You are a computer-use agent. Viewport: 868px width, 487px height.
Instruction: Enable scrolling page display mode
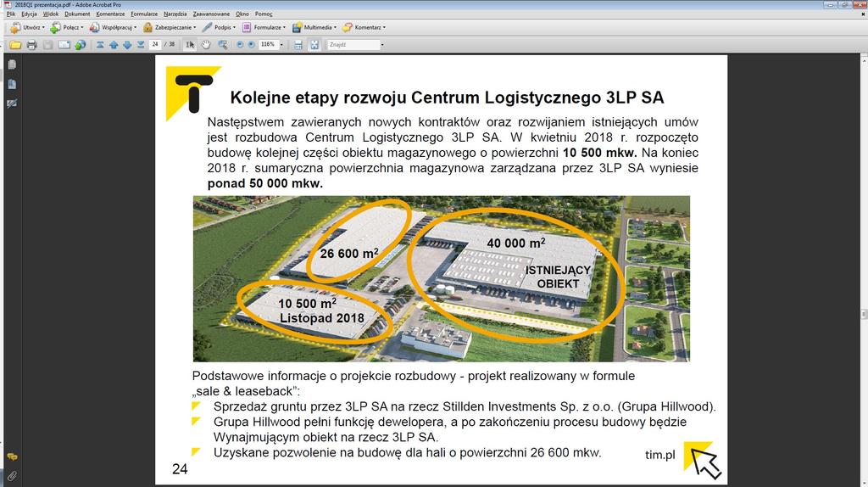click(298, 45)
